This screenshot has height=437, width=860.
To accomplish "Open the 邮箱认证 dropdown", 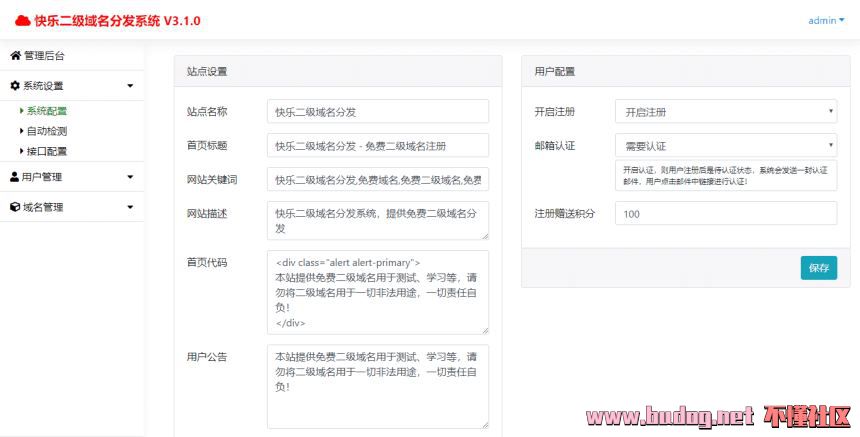I will (725, 145).
